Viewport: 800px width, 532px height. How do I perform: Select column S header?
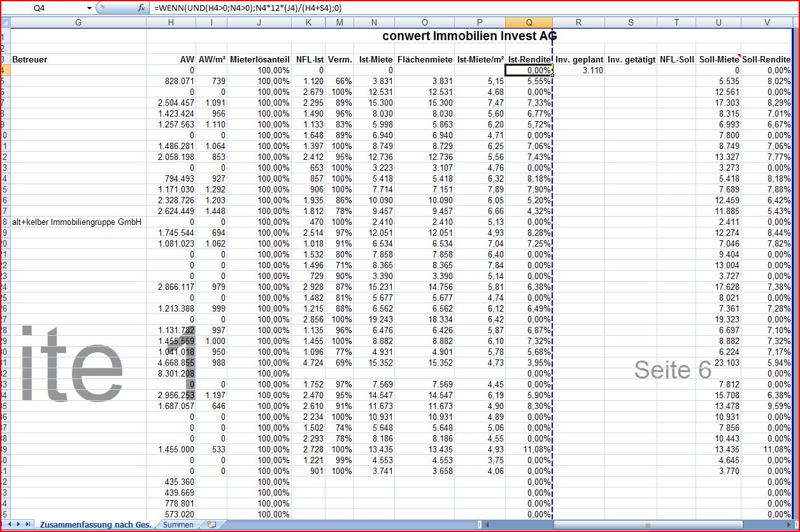coord(631,22)
